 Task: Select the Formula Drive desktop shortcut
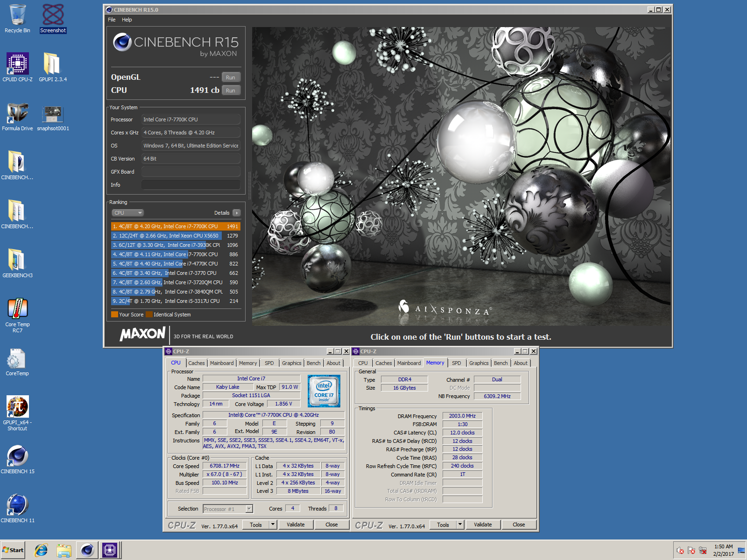[x=17, y=117]
